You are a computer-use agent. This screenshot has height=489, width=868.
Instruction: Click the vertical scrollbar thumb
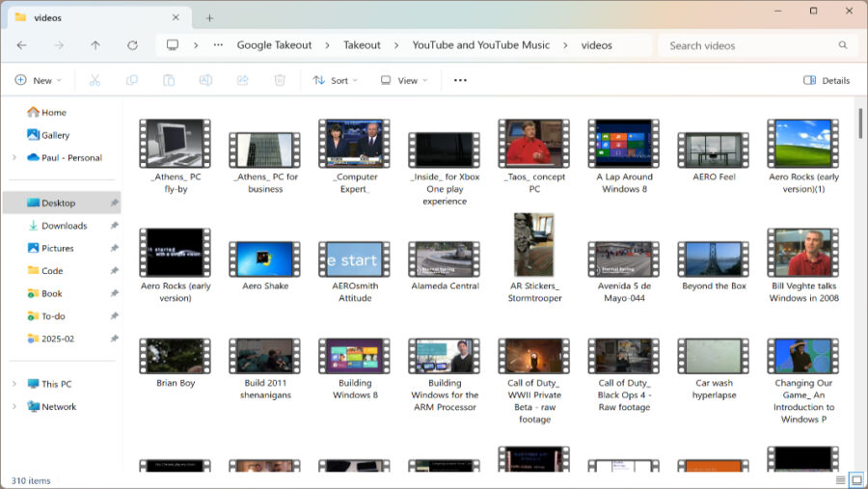coord(859,122)
